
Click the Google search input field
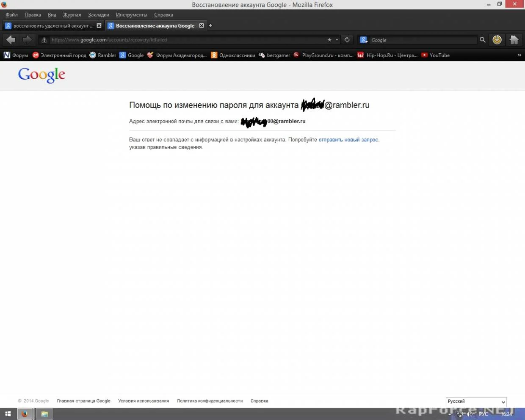(x=423, y=40)
